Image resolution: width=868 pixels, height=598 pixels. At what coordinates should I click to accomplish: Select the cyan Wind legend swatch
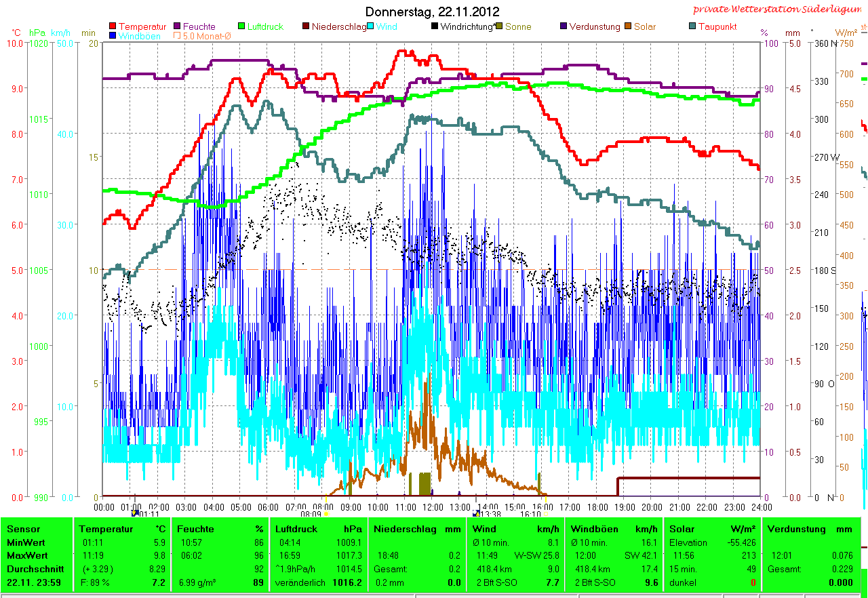click(x=371, y=26)
